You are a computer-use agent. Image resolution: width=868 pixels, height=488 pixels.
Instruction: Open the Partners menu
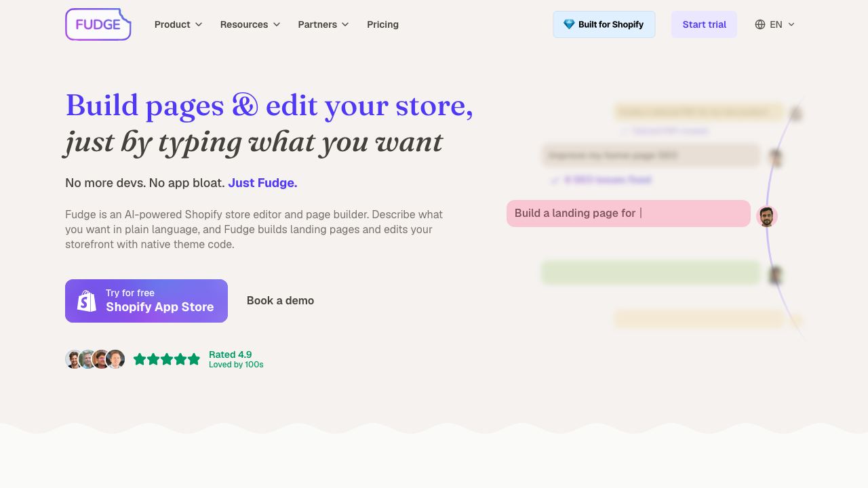[323, 24]
